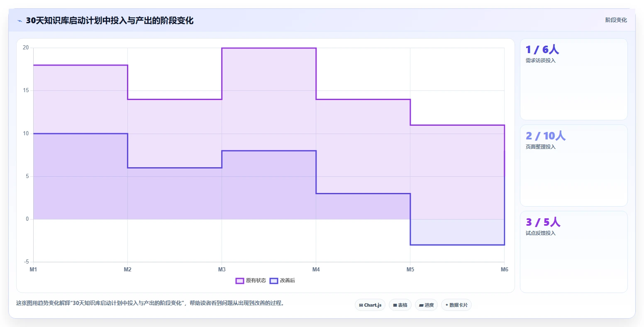This screenshot has height=327, width=644.
Task: Click the M3 axis label
Action: [x=222, y=270]
